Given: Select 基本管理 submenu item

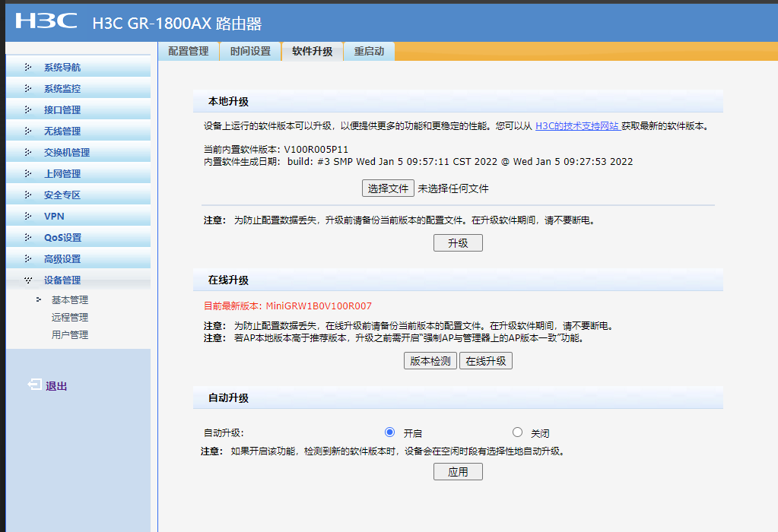Looking at the screenshot, I should pyautogui.click(x=70, y=300).
